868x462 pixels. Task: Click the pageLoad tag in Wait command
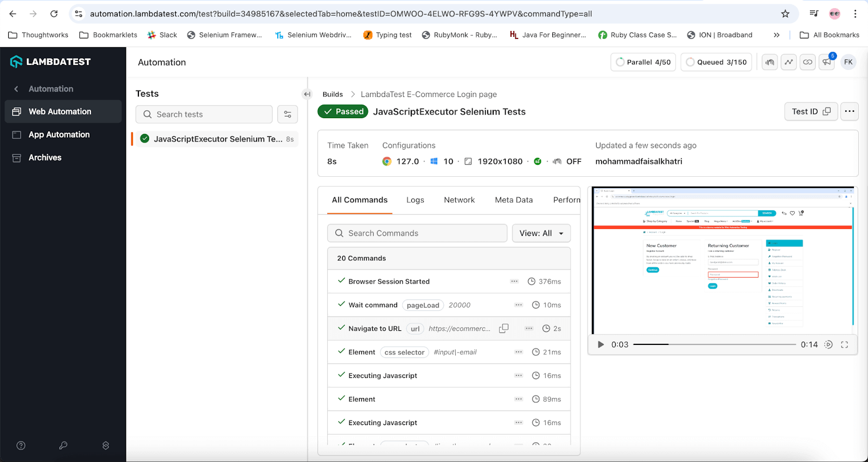pyautogui.click(x=423, y=305)
